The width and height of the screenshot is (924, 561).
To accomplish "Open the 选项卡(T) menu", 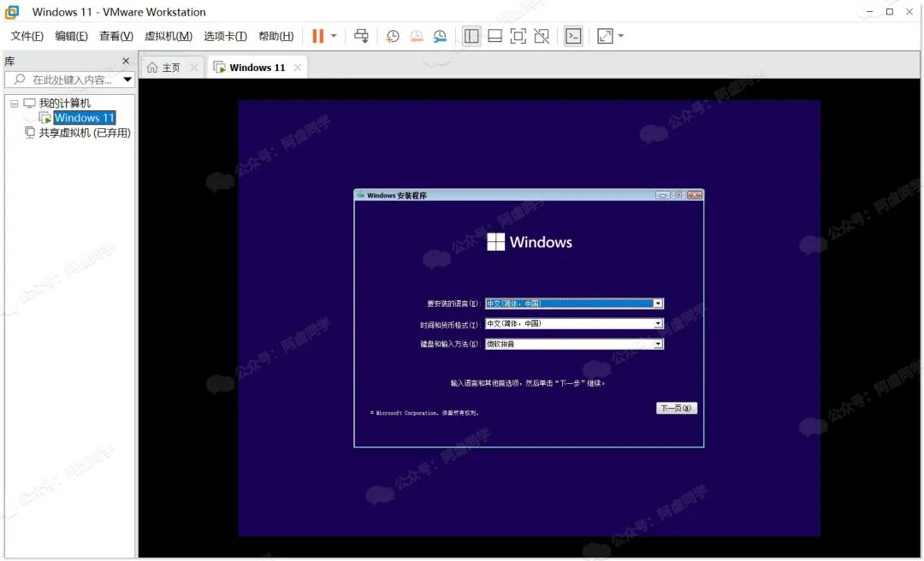I will pos(225,36).
